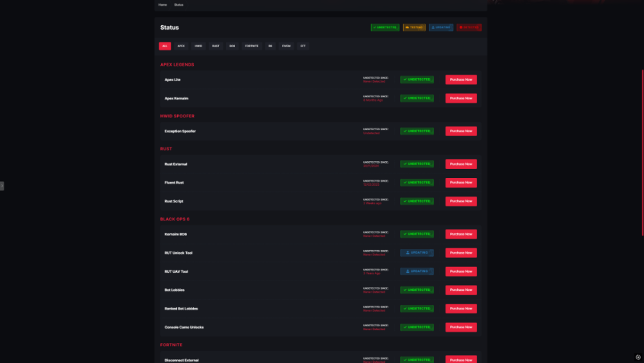Select the ALL filter tab
The image size is (644, 363).
pos(165,46)
